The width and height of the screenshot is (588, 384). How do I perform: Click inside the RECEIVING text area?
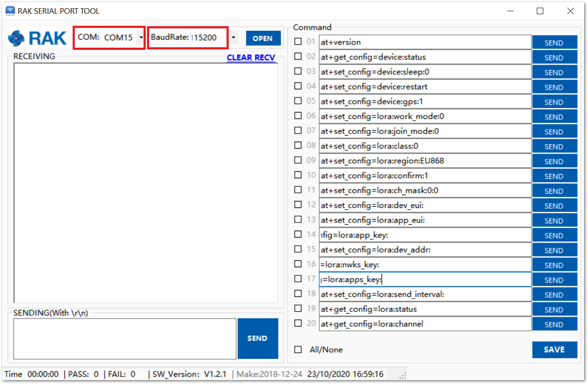(x=146, y=183)
